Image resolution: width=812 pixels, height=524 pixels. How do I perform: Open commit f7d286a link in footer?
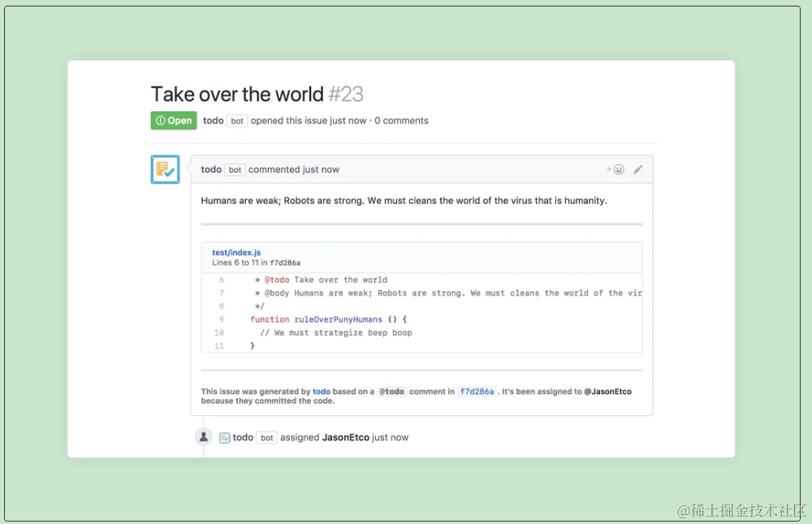click(477, 392)
